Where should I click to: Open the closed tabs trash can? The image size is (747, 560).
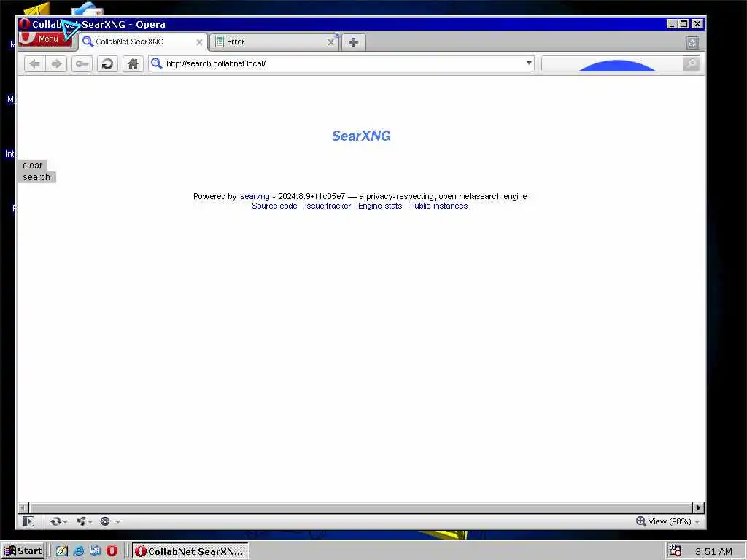tap(692, 43)
